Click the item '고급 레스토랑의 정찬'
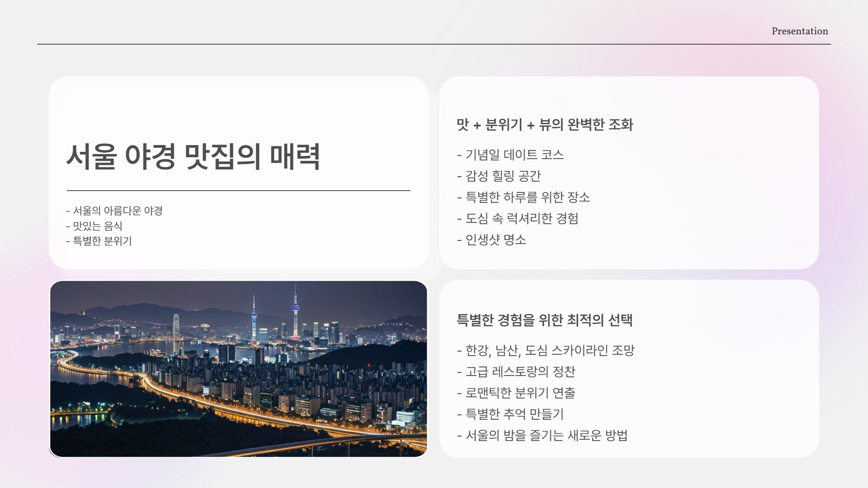 pos(516,372)
